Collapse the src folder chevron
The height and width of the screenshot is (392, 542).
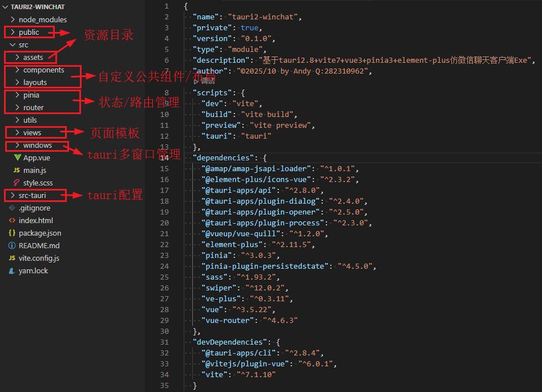[13, 45]
